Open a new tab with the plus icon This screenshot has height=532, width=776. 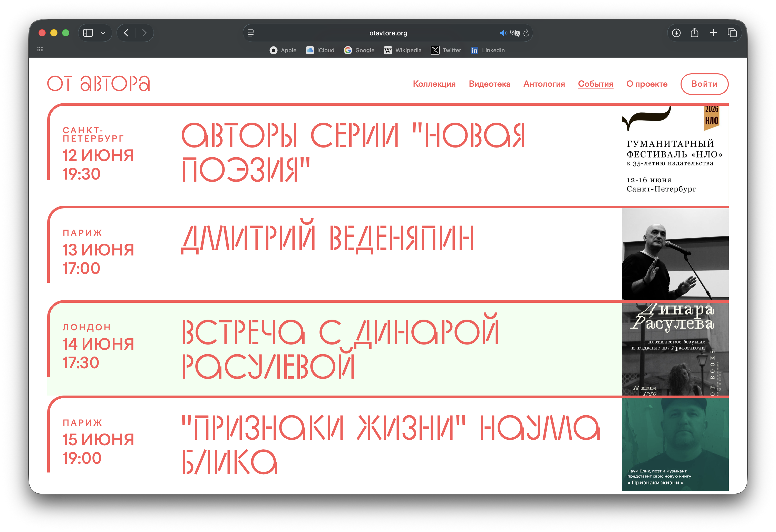pyautogui.click(x=714, y=33)
